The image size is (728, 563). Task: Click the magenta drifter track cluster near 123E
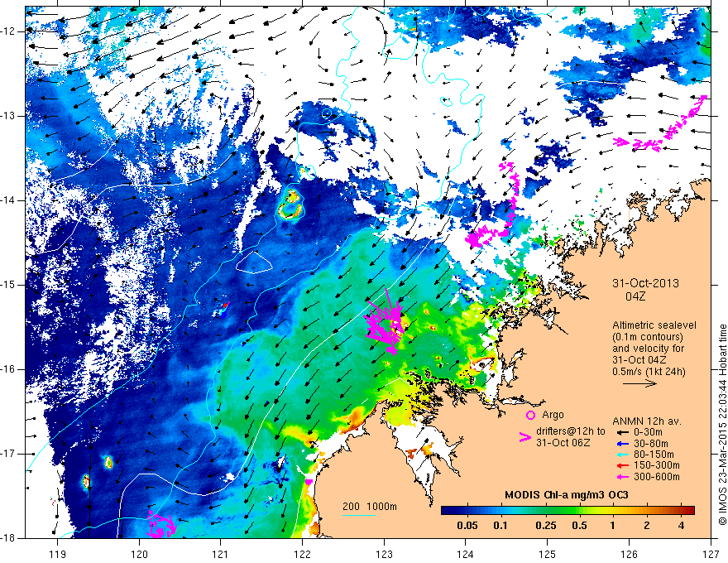[386, 323]
